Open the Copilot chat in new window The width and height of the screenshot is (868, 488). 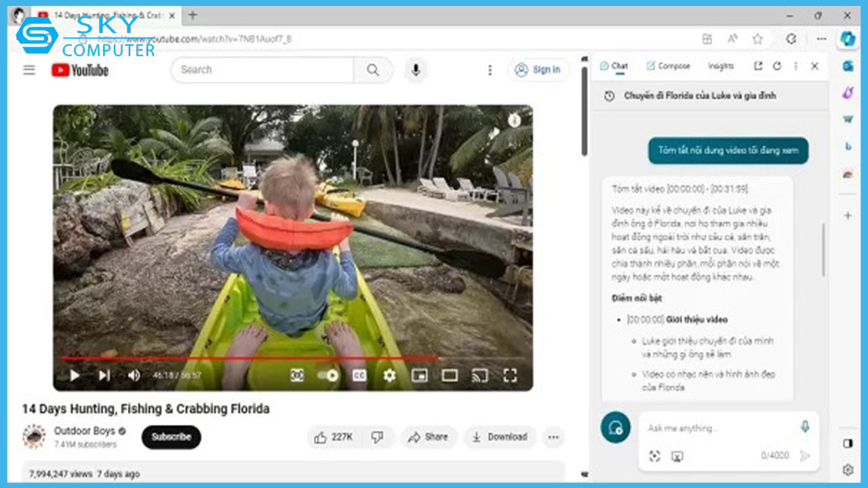click(x=758, y=66)
